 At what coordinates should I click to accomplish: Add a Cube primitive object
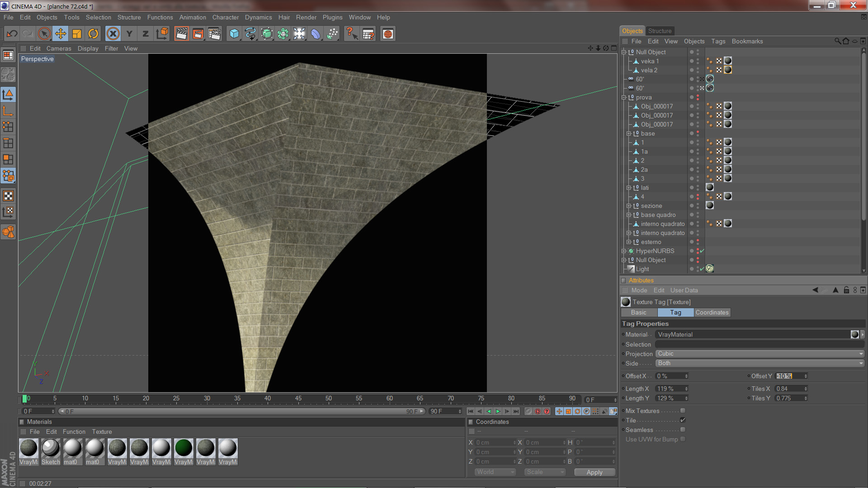click(x=234, y=34)
